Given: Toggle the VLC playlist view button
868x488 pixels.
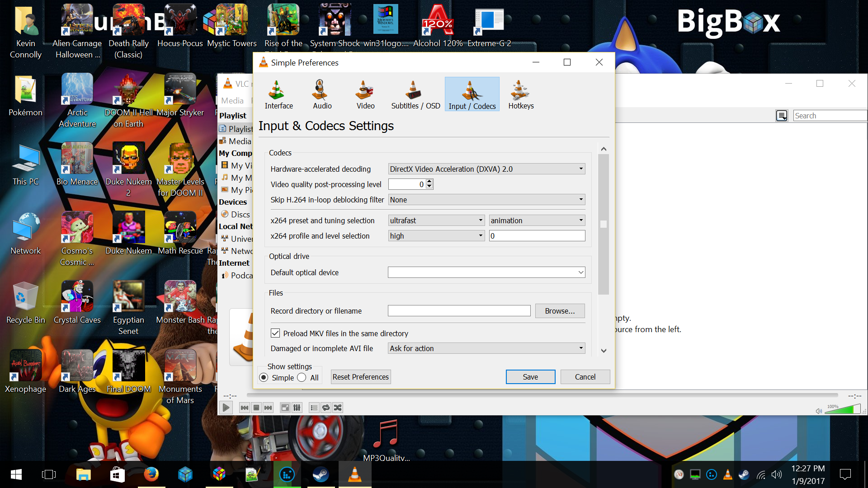Looking at the screenshot, I should [x=314, y=408].
